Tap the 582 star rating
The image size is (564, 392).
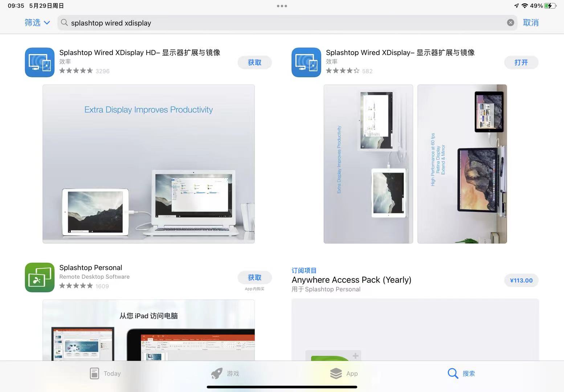(349, 71)
